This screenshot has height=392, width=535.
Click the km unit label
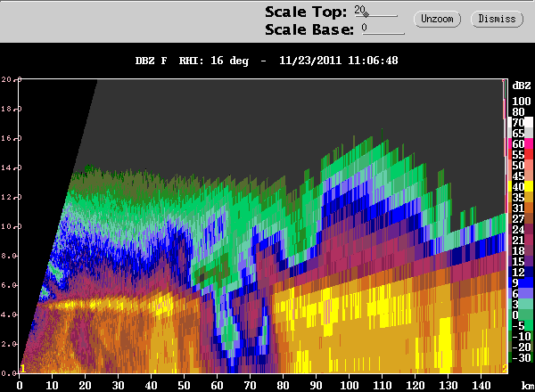pos(527,386)
